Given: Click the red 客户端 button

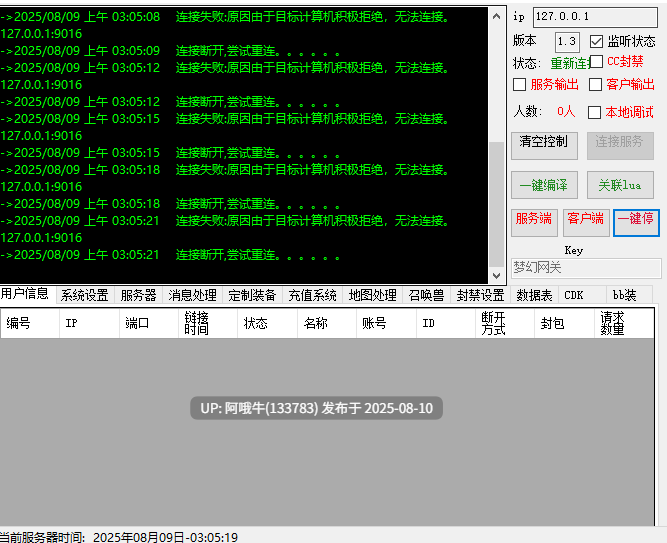Looking at the screenshot, I should coord(586,223).
